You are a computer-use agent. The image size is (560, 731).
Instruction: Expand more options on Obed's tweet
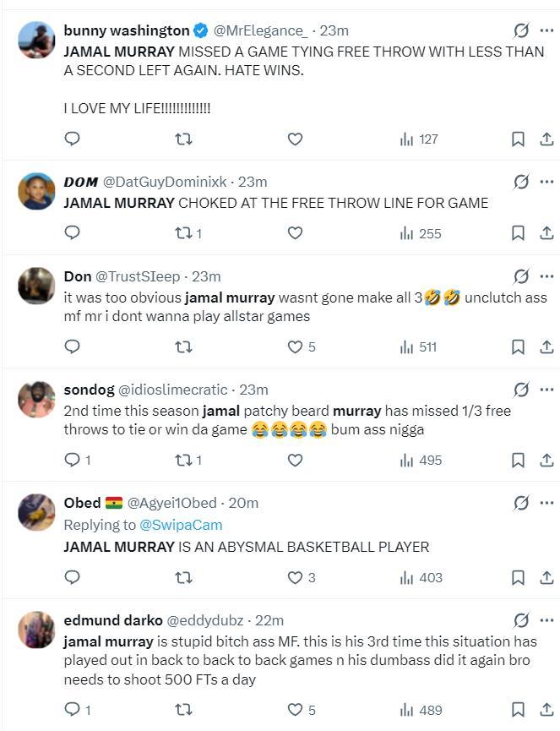(546, 503)
